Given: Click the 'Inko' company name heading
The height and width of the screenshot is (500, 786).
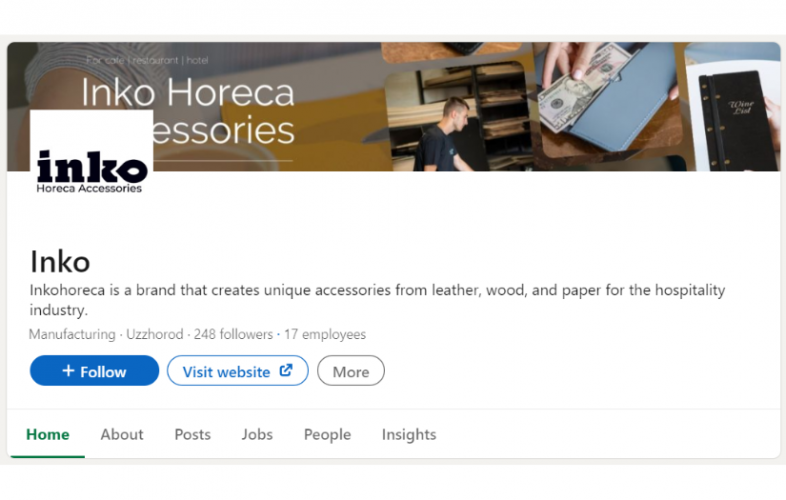Looking at the screenshot, I should 60,262.
